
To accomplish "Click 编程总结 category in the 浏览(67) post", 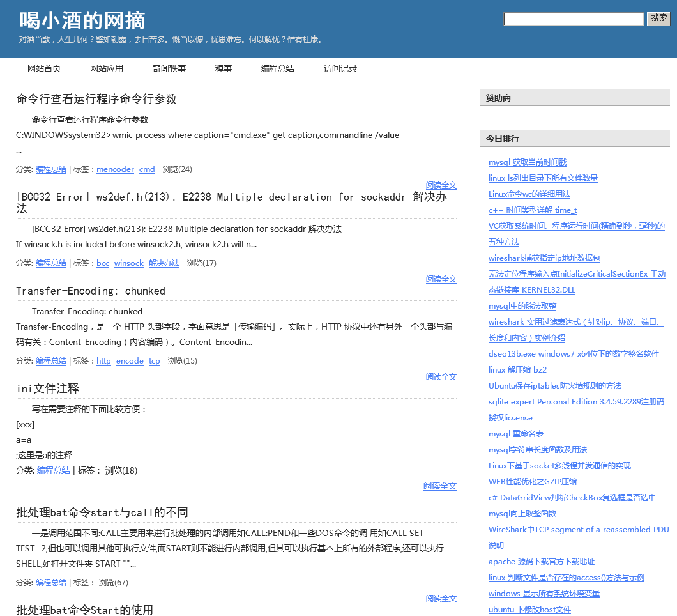I will point(51,583).
